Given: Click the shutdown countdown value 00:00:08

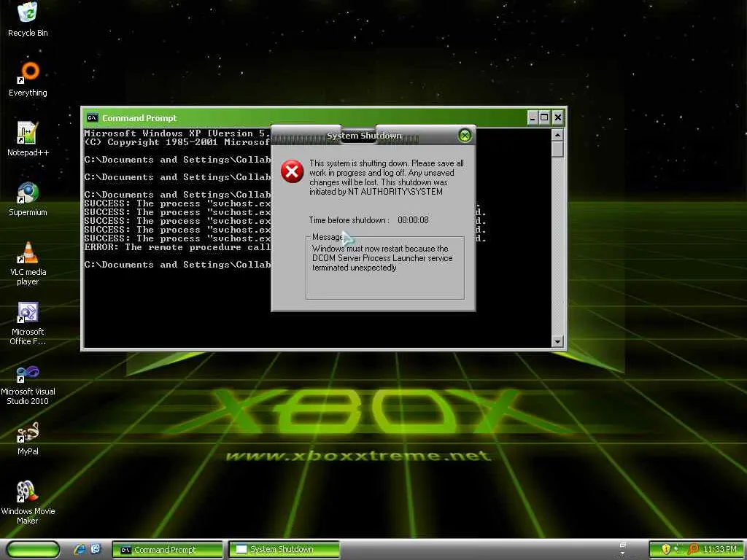Looking at the screenshot, I should tap(413, 220).
